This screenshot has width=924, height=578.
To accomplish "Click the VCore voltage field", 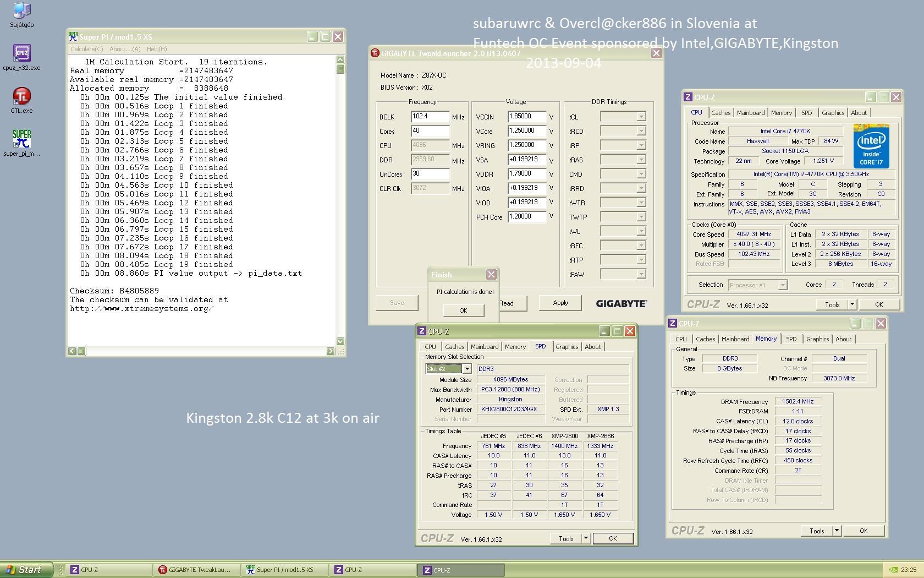I will [527, 131].
